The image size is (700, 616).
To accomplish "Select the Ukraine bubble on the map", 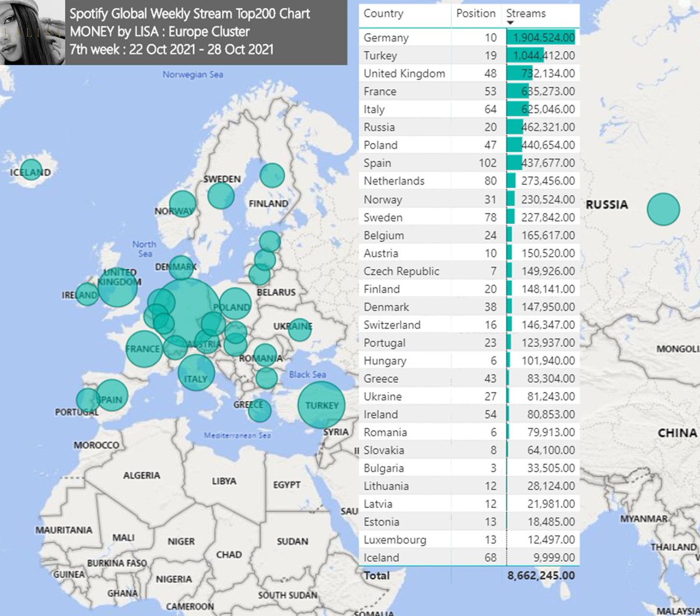I will pyautogui.click(x=300, y=330).
